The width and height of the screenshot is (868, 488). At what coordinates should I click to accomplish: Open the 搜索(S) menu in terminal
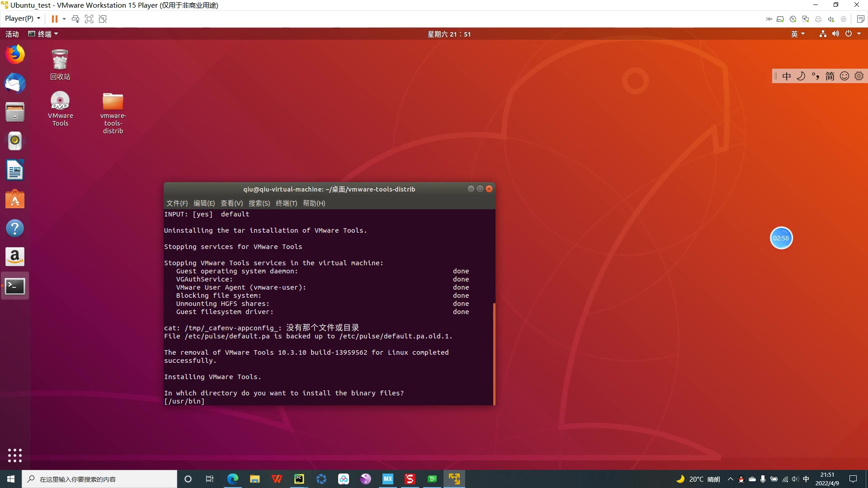(259, 203)
